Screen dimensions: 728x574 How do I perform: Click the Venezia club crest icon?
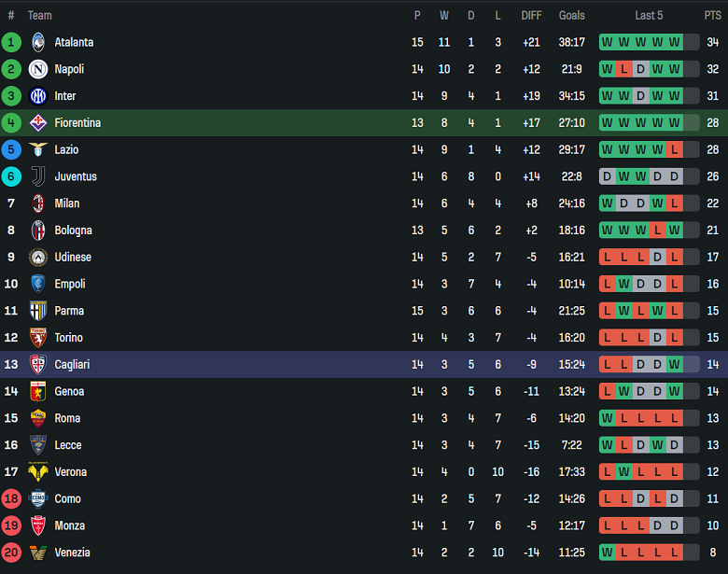pyautogui.click(x=38, y=553)
